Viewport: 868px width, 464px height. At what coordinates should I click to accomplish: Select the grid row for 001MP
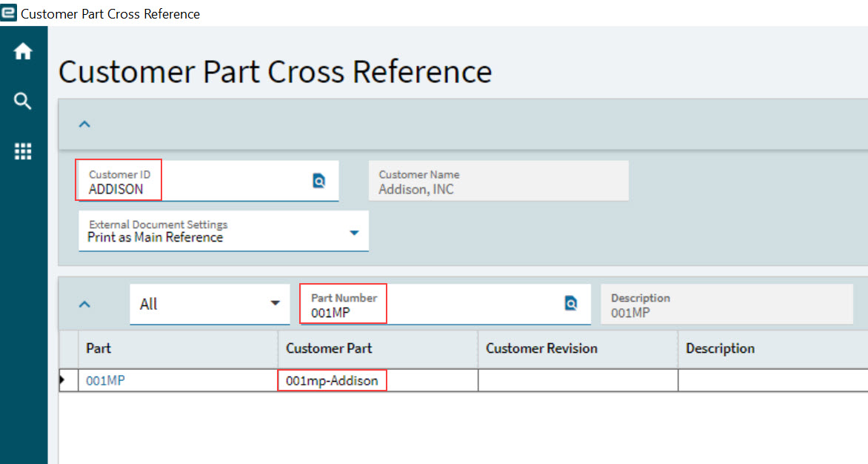[x=178, y=380]
